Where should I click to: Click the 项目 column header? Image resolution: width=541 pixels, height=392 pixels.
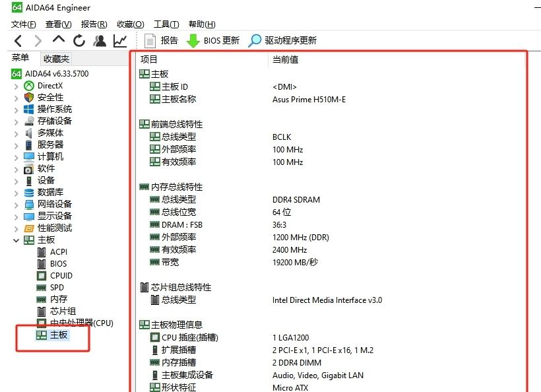pyautogui.click(x=149, y=59)
